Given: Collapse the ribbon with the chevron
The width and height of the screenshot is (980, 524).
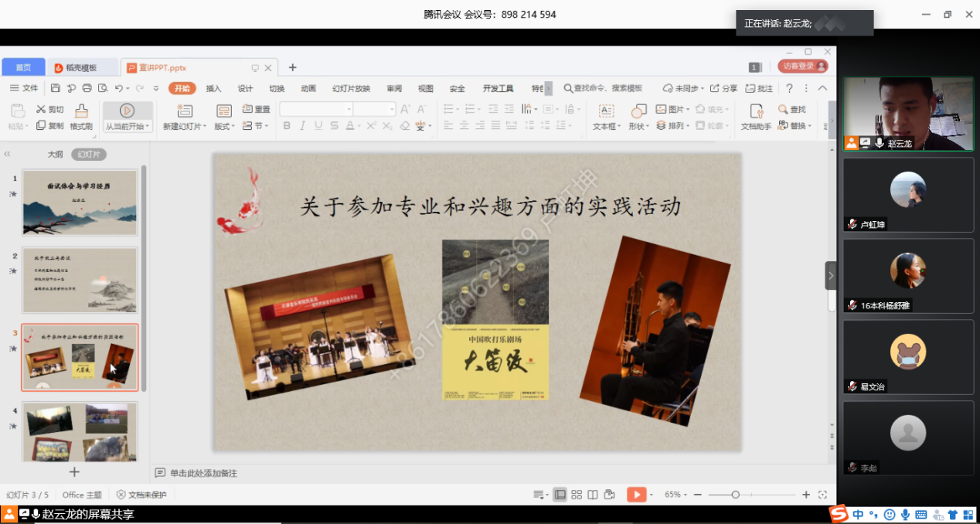Looking at the screenshot, I should [822, 88].
